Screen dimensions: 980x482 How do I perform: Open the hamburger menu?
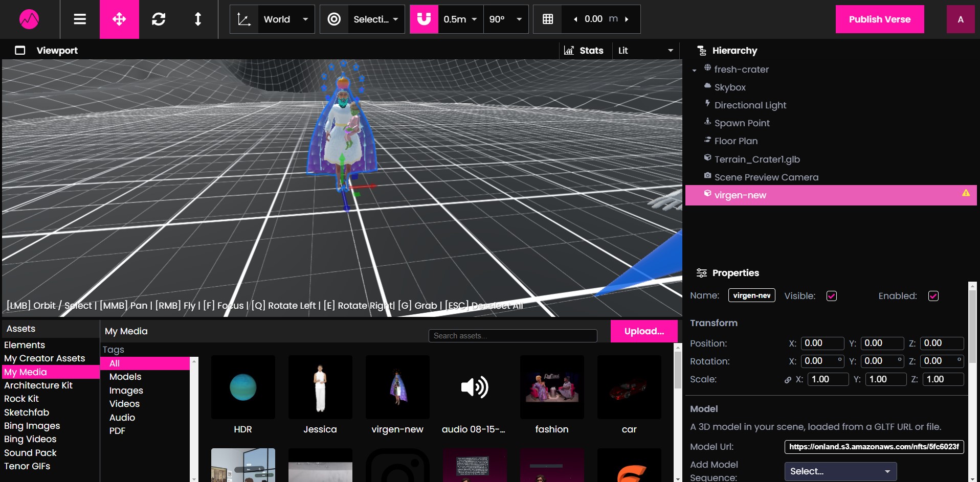[x=80, y=19]
